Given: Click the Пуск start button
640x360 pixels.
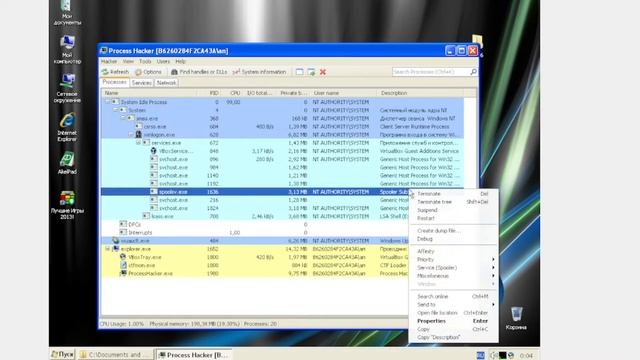Looking at the screenshot, I should click(x=62, y=355).
